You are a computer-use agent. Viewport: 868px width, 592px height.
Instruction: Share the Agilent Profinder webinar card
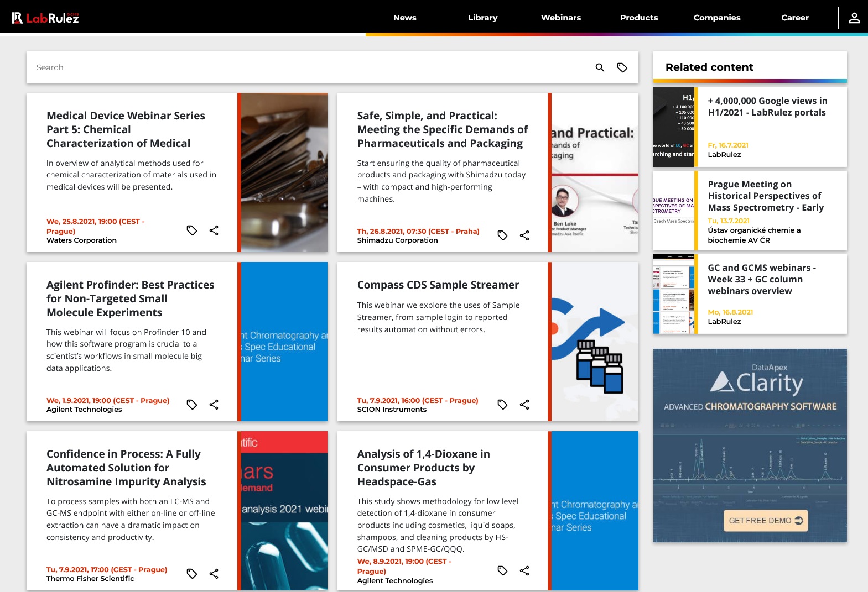(x=214, y=405)
